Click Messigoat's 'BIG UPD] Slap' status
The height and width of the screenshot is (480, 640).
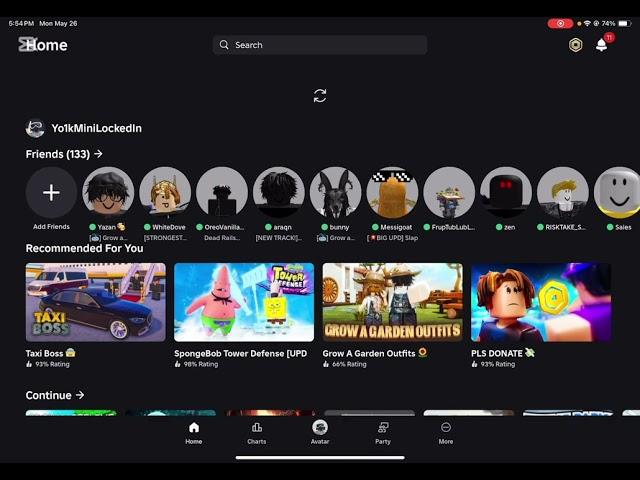click(392, 238)
